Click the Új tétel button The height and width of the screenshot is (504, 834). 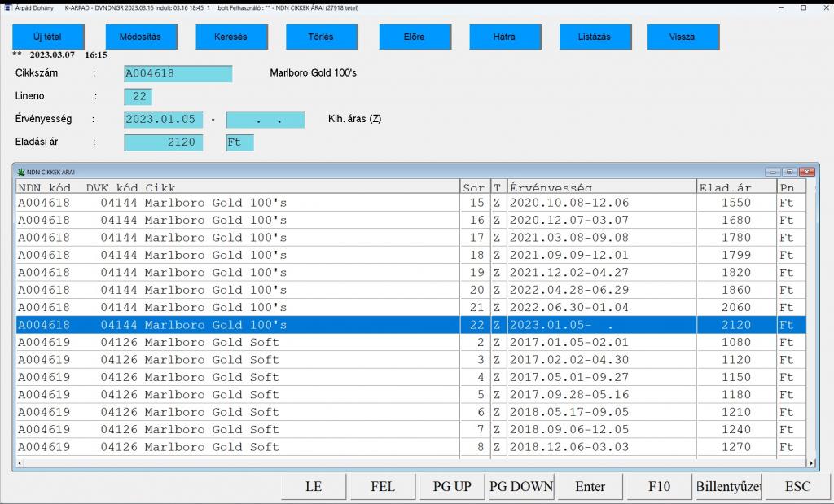tap(48, 37)
